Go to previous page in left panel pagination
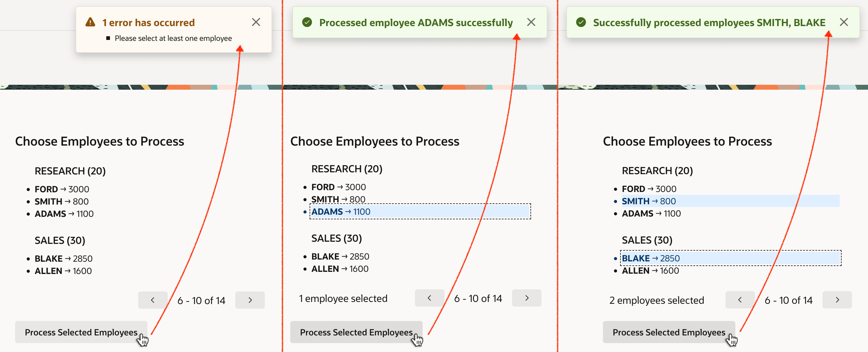This screenshot has width=868, height=352. click(153, 300)
